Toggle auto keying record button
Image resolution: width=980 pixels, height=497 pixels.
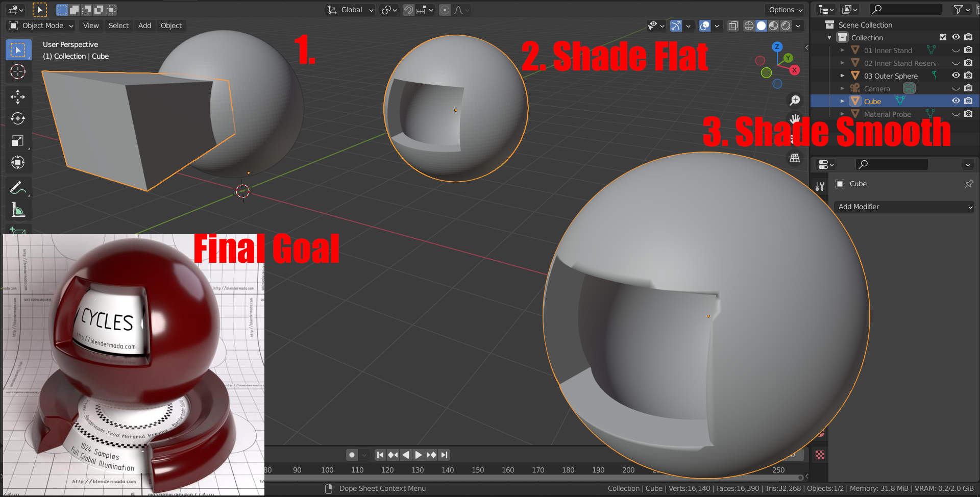352,455
